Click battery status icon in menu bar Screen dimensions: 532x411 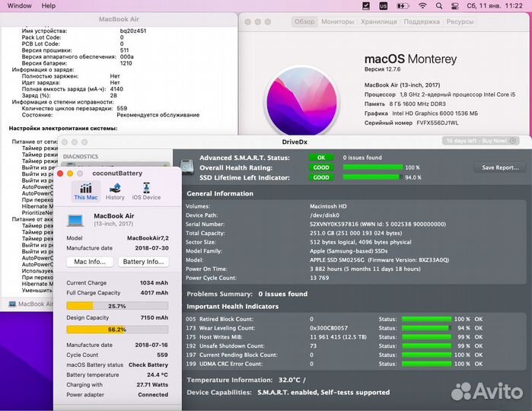coord(403,6)
